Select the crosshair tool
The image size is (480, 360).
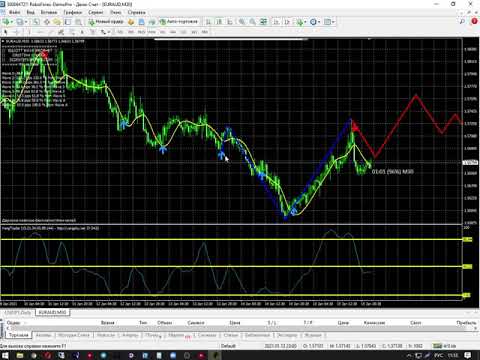17,32
